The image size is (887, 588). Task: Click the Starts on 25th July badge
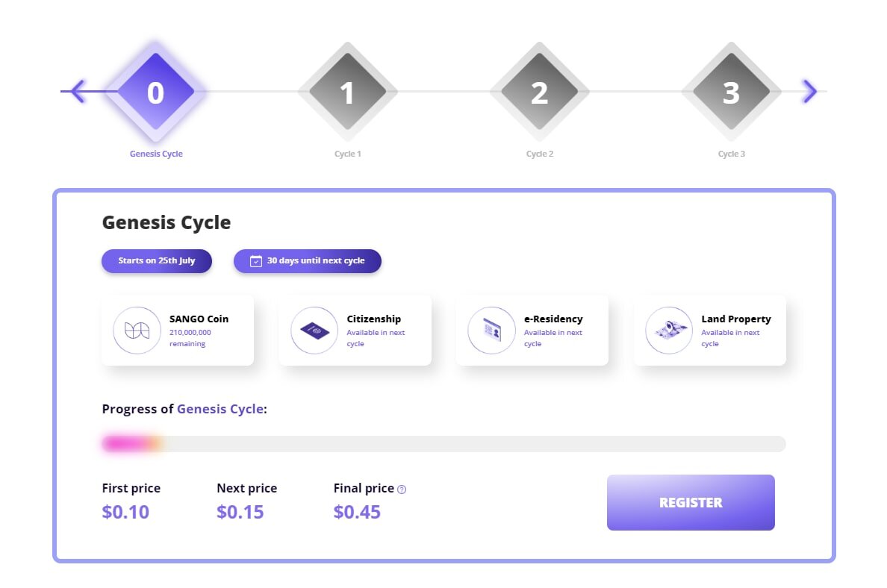[x=157, y=261]
